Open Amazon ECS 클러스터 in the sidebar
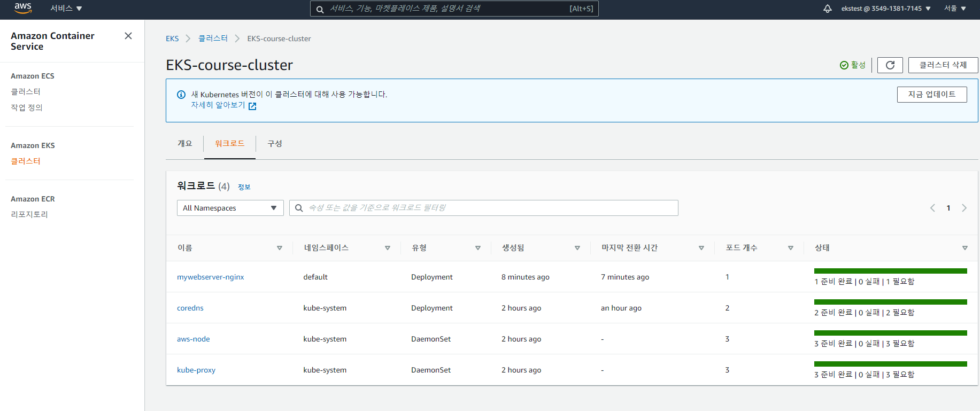The height and width of the screenshot is (411, 980). [x=26, y=91]
